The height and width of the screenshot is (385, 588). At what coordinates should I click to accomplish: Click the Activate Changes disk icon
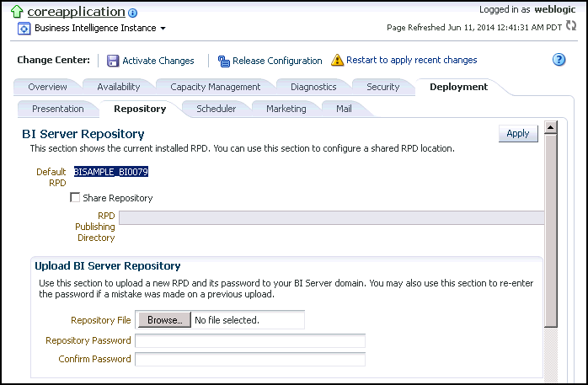pos(113,61)
